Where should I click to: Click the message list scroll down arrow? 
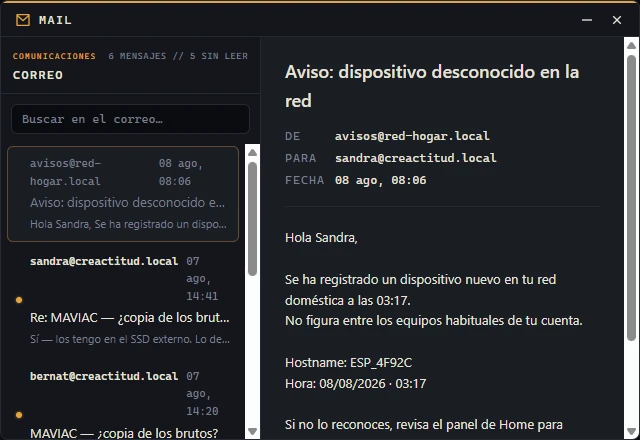[252, 431]
